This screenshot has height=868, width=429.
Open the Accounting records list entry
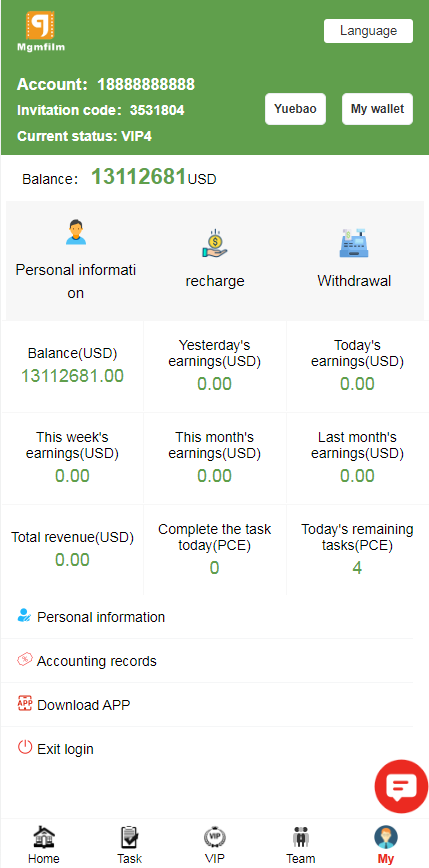click(x=207, y=660)
